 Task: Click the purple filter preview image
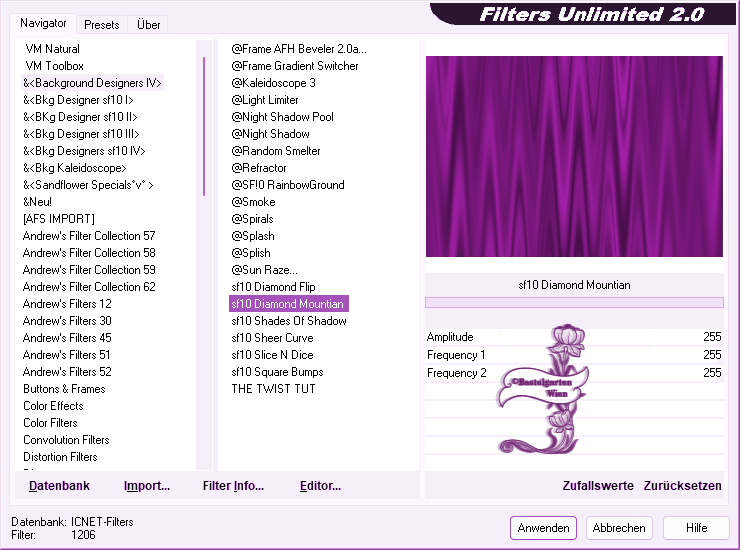tap(574, 156)
